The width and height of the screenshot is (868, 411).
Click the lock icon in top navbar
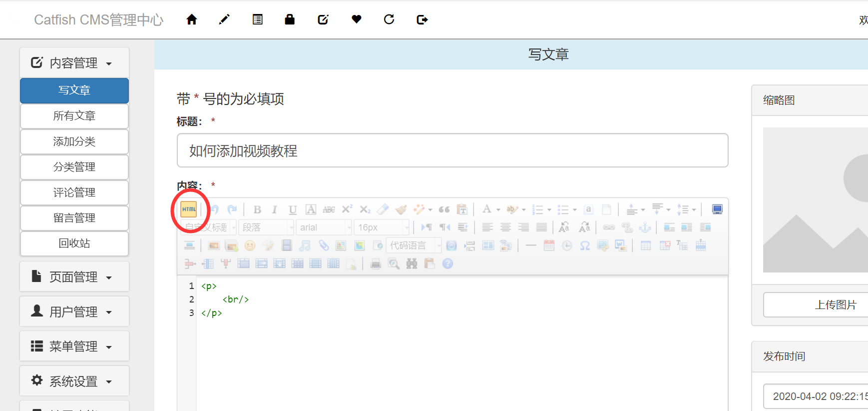290,19
